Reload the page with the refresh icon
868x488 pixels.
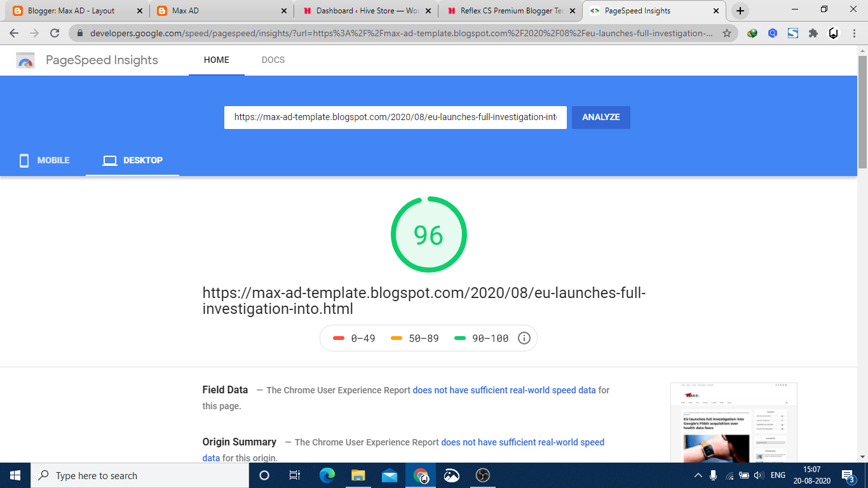point(55,33)
